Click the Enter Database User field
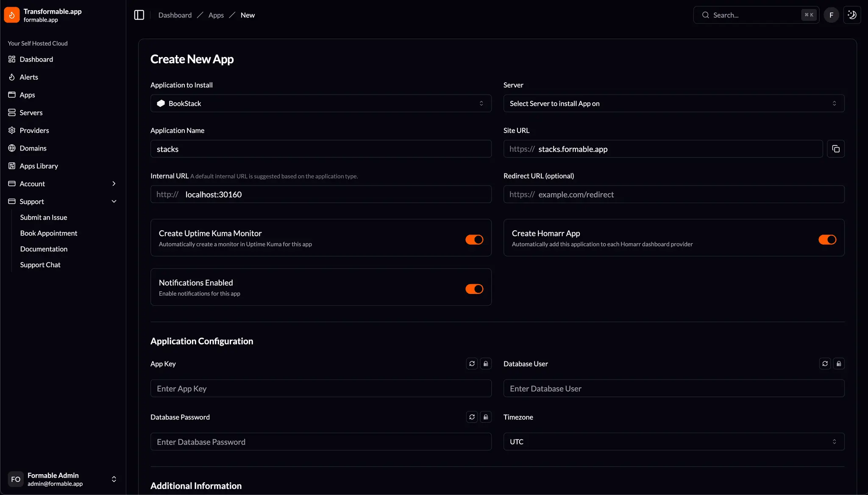868x495 pixels. [x=674, y=389]
